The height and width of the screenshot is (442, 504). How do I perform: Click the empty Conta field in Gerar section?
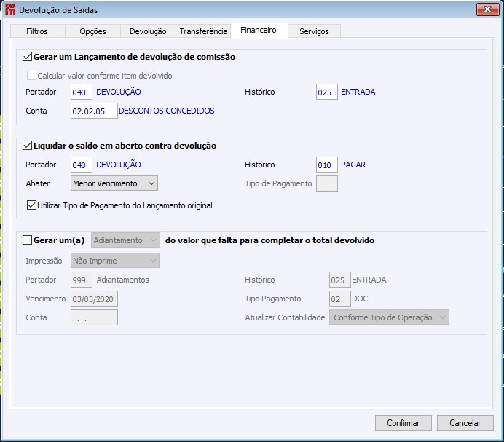coord(94,317)
